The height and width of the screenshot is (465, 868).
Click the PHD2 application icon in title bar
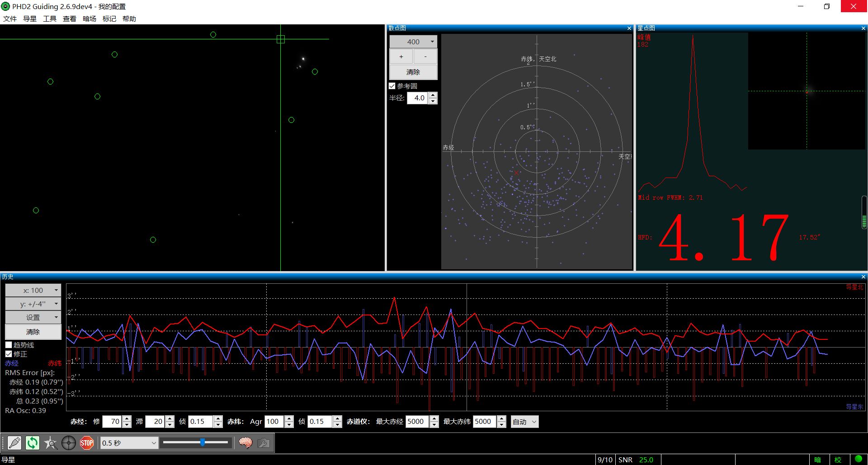(x=5, y=6)
